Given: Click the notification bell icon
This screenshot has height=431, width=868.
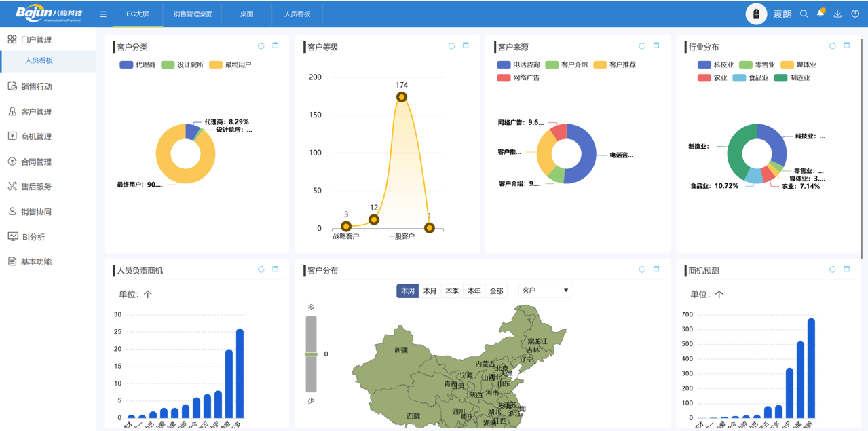Looking at the screenshot, I should click(820, 13).
